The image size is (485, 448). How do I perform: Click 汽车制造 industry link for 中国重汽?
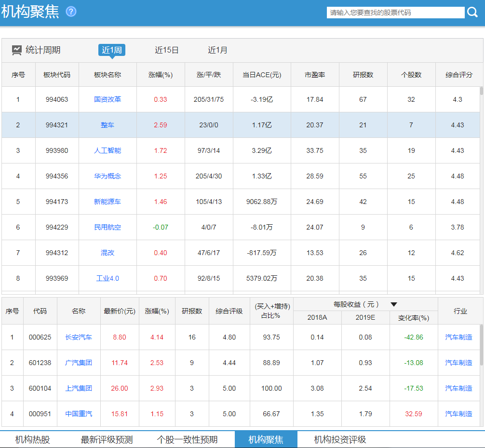(x=458, y=414)
